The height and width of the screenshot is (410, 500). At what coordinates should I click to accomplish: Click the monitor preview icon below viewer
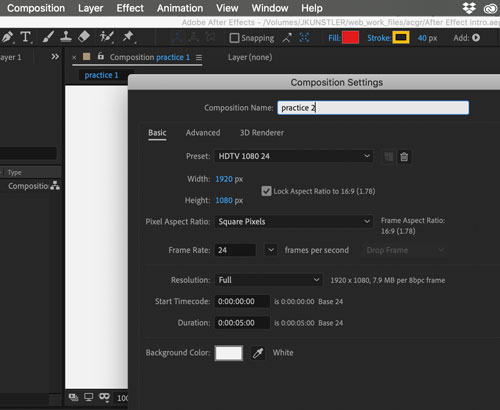click(x=88, y=397)
